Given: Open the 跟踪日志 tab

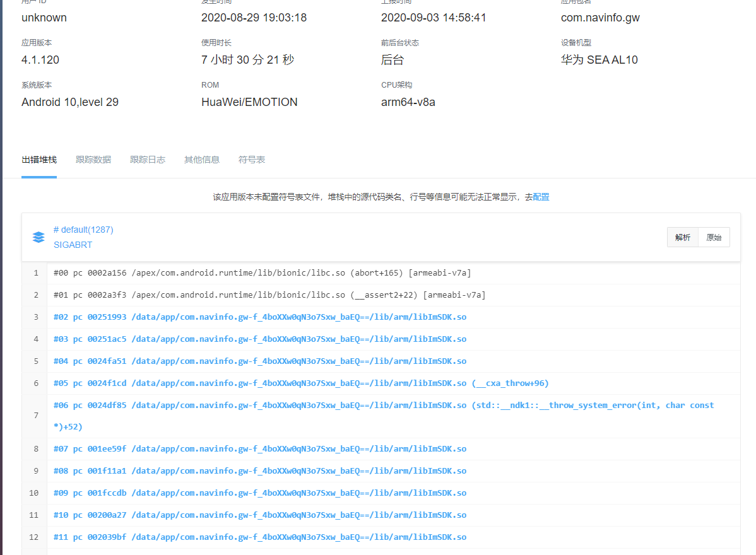Looking at the screenshot, I should pos(148,160).
